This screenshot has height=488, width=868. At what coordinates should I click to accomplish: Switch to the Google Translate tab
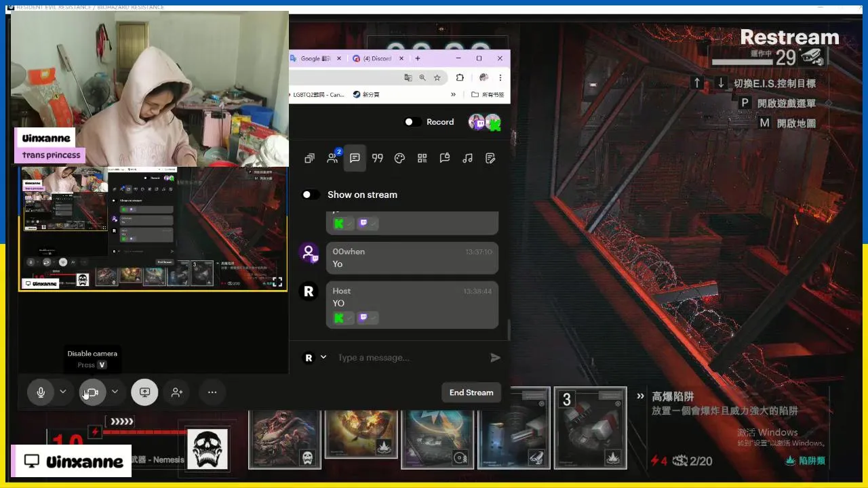[x=314, y=58]
